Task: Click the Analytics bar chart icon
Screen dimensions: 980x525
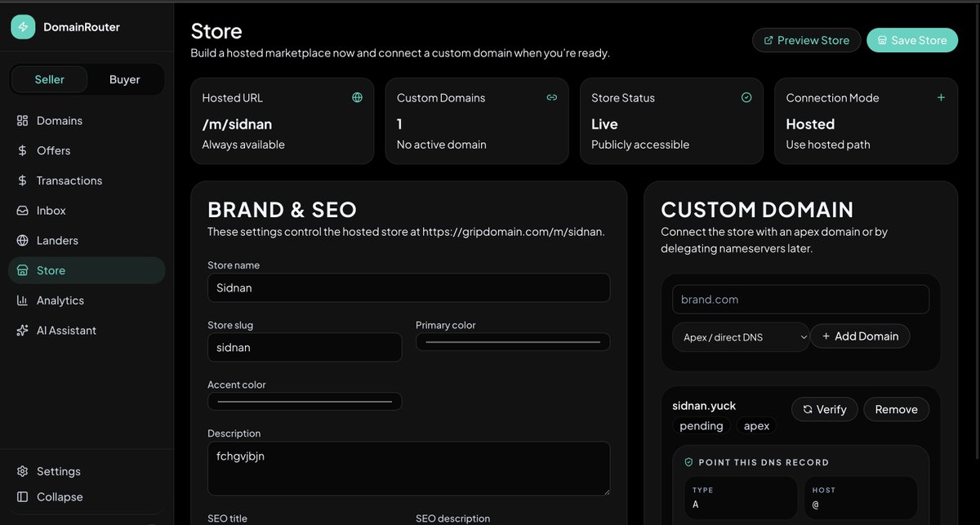Action: click(x=22, y=300)
